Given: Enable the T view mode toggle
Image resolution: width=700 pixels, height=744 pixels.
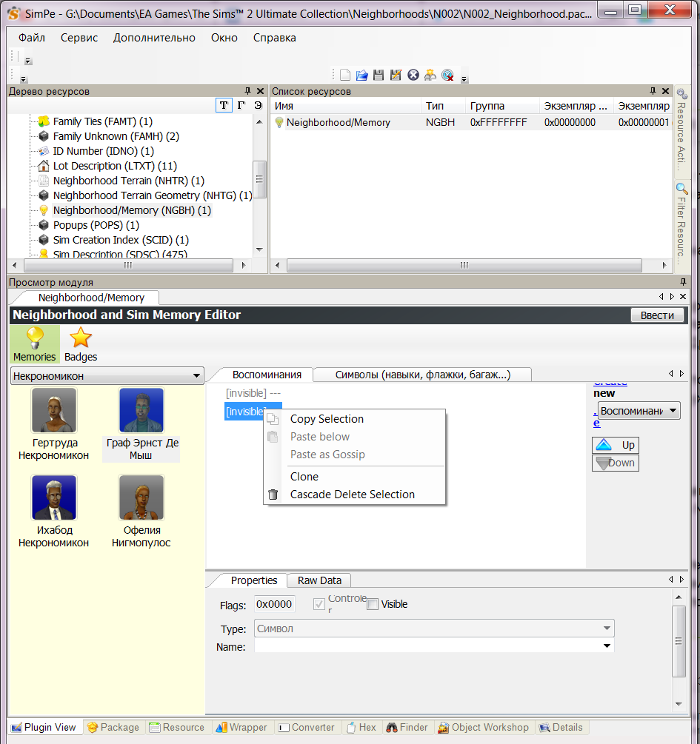Looking at the screenshot, I should [x=224, y=106].
